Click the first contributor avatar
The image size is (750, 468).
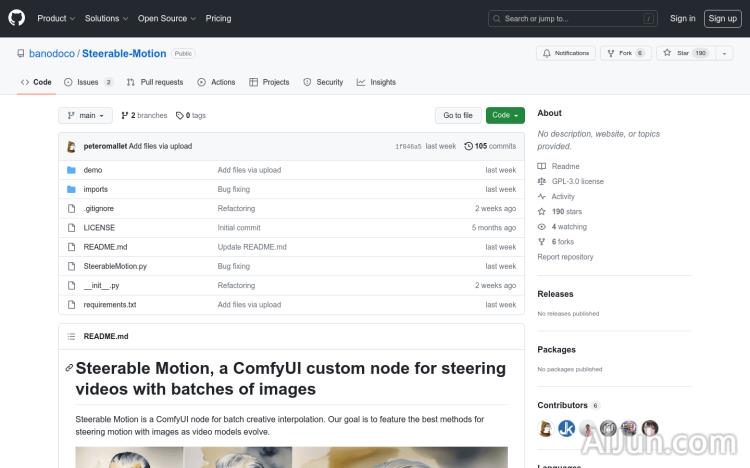pyautogui.click(x=546, y=429)
